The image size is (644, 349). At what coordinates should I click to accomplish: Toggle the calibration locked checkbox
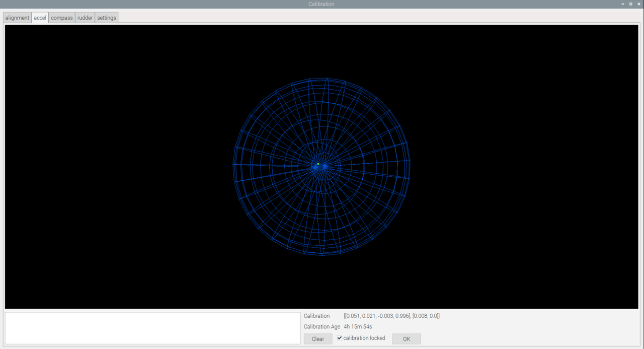click(x=340, y=338)
